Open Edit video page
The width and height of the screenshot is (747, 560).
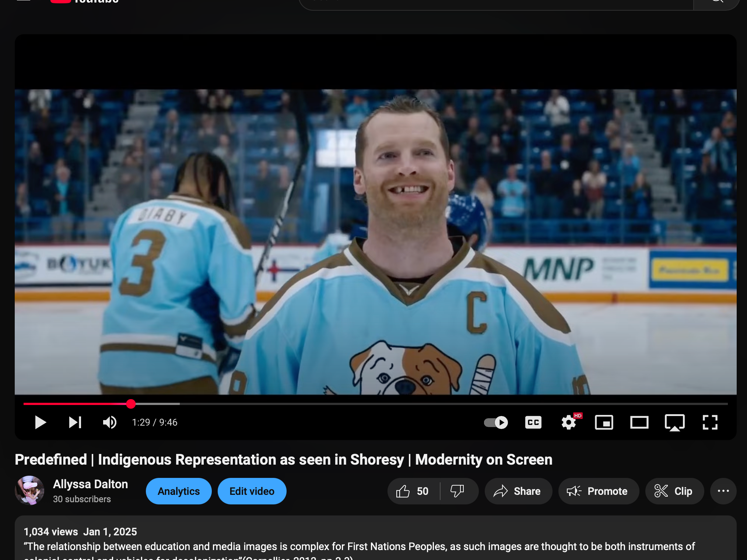pyautogui.click(x=252, y=491)
